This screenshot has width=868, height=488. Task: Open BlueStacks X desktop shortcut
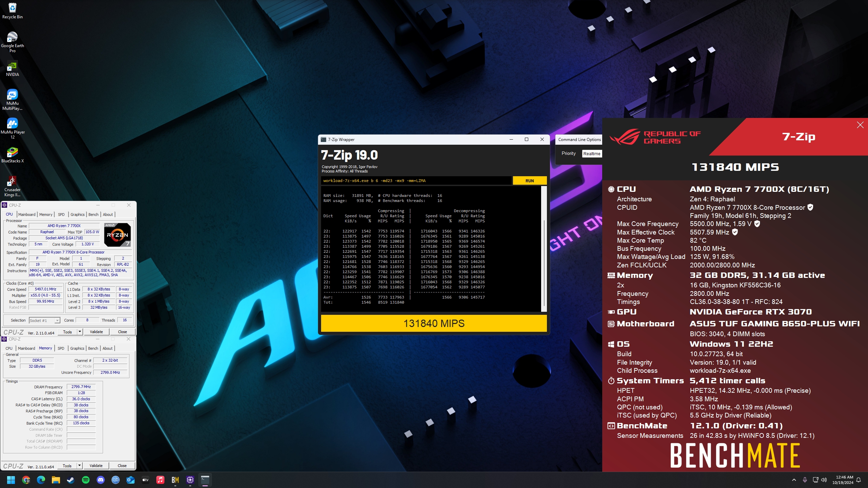tap(12, 155)
